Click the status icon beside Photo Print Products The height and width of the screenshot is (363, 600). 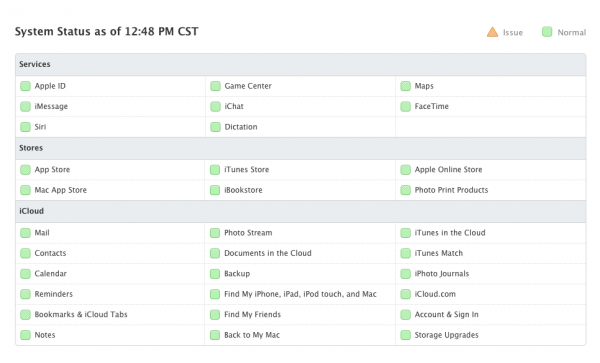(x=406, y=190)
